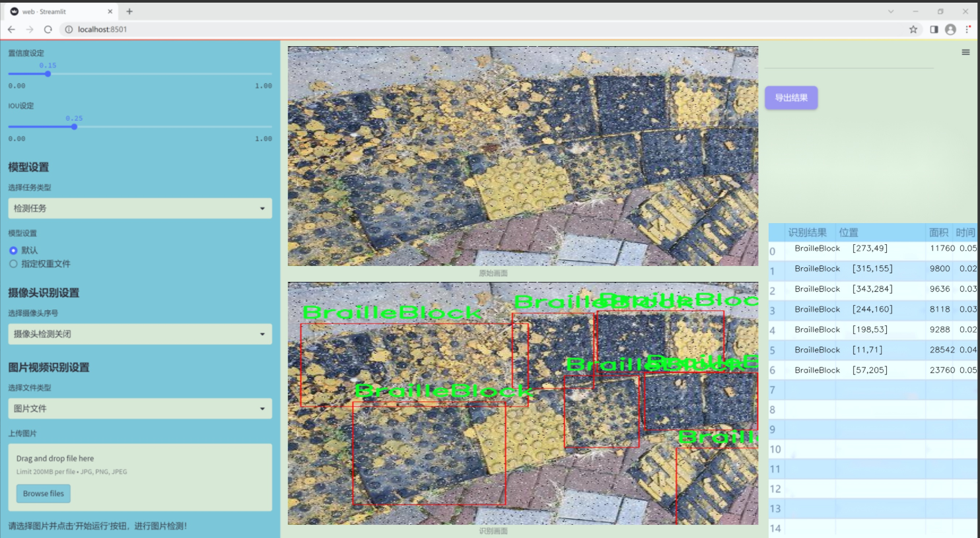
Task: Click the 面积 column header
Action: pyautogui.click(x=938, y=232)
